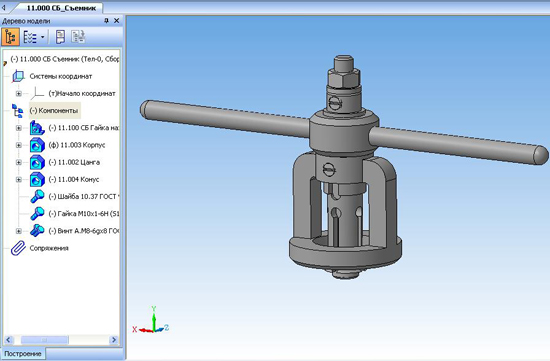Close the Дерево модели panel
The width and height of the screenshot is (550, 361).
(116, 21)
